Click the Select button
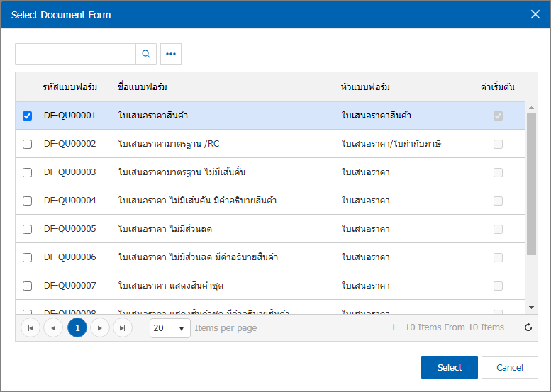This screenshot has height=392, width=551. tap(450, 367)
